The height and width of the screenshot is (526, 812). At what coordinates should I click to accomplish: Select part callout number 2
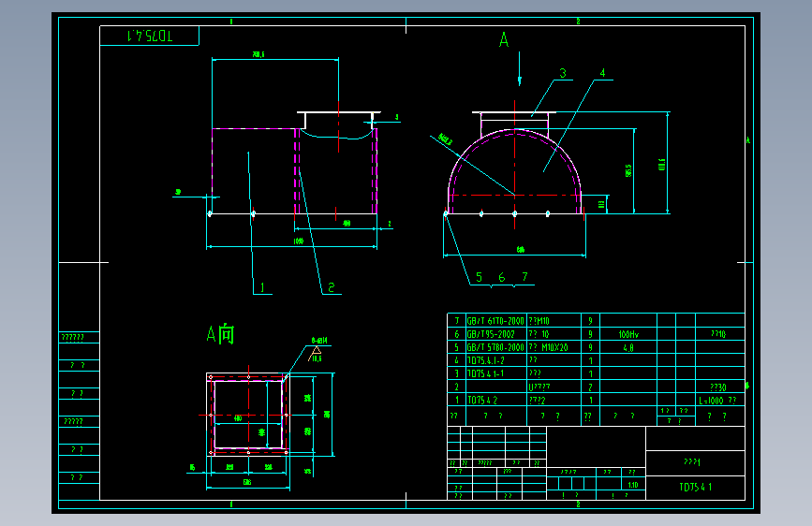point(332,287)
